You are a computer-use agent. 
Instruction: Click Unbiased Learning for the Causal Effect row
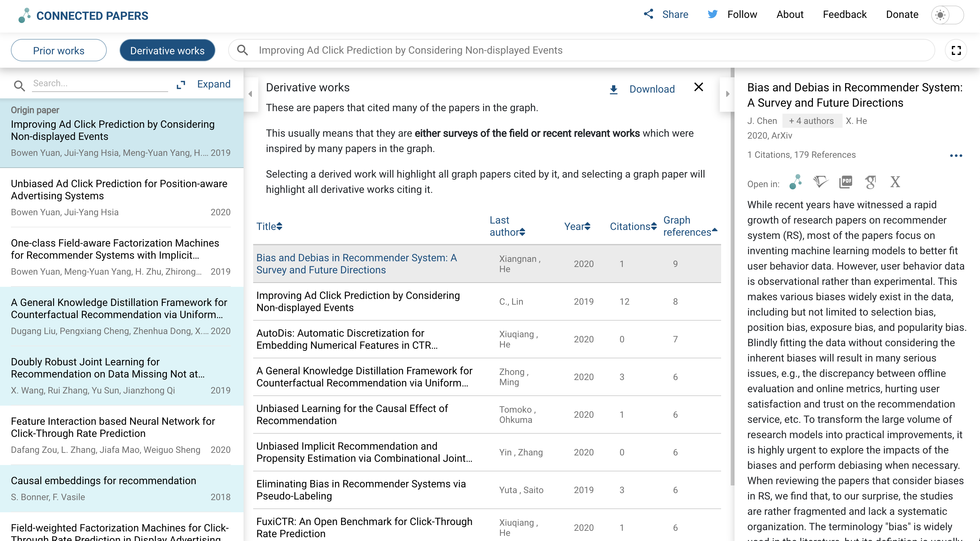click(486, 415)
